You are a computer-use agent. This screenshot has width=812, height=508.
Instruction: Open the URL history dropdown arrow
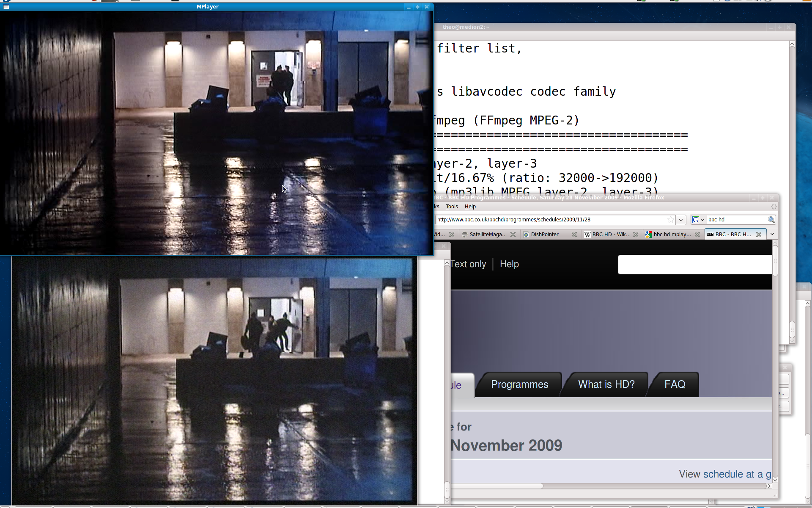coord(681,220)
